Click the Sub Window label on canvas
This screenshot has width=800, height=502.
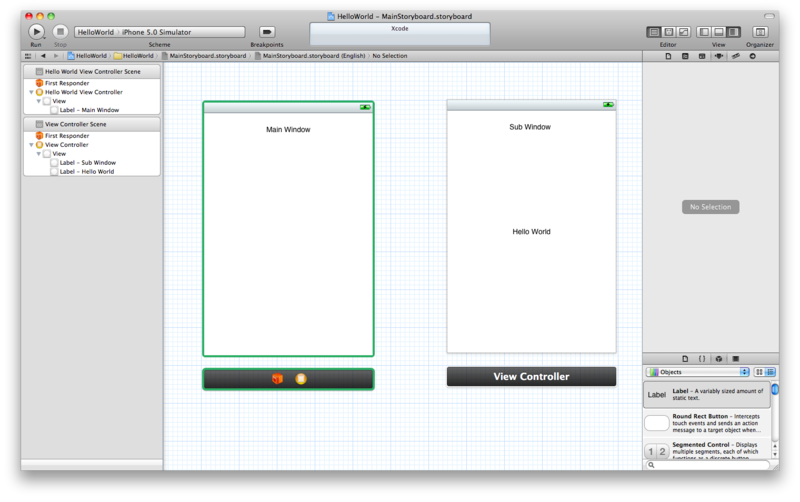[x=530, y=127]
